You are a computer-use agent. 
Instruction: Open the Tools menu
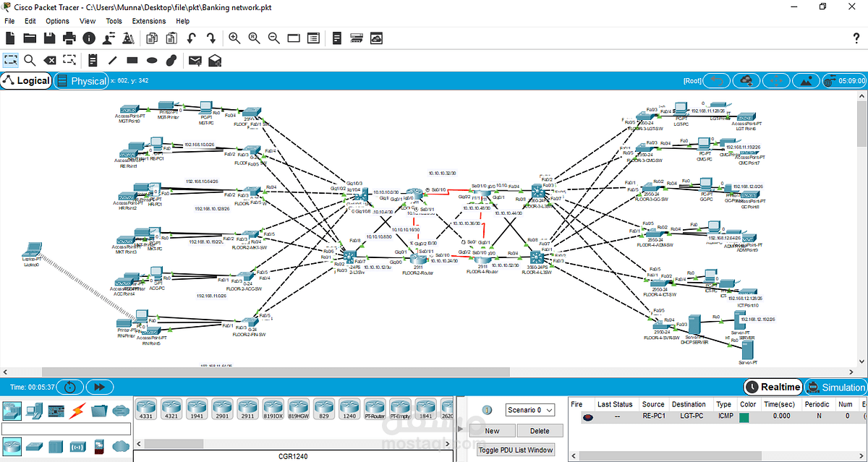click(x=114, y=21)
